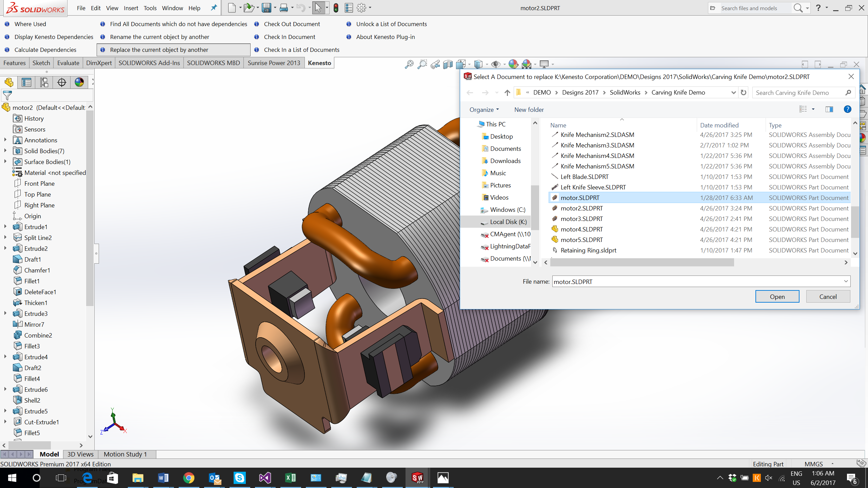Click the Rebuild traffic light icon
This screenshot has width=868, height=488.
coord(336,8)
